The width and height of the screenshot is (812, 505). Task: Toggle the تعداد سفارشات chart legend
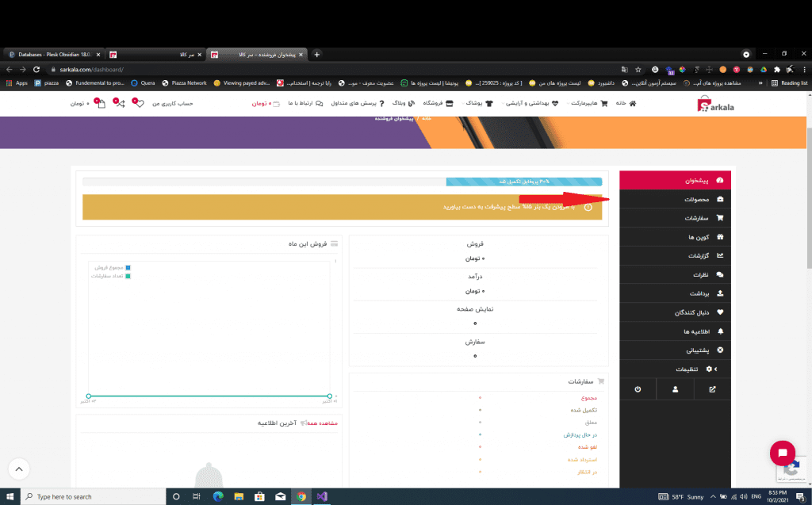[109, 276]
